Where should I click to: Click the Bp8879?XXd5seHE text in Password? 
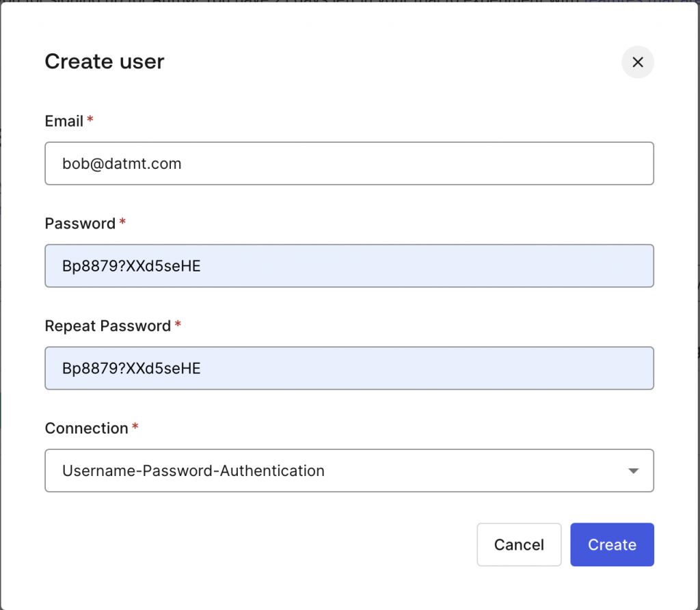[x=131, y=266]
